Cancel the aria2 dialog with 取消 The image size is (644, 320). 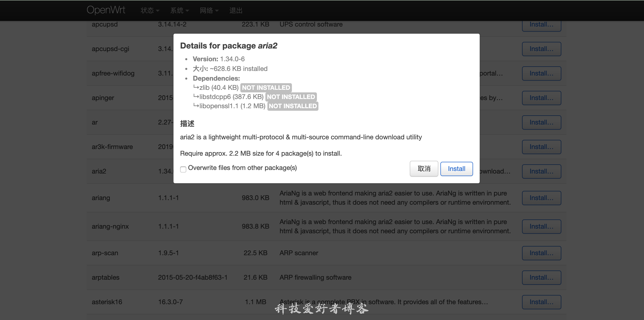424,169
